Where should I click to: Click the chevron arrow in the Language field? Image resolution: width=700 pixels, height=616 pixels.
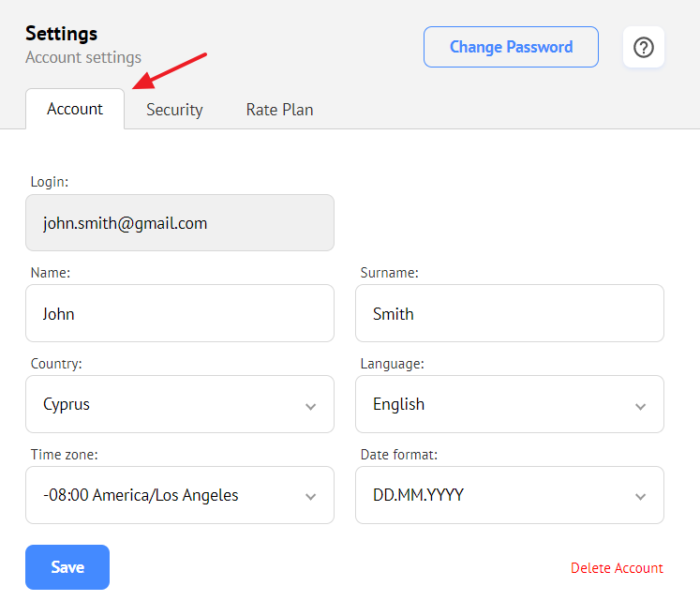[641, 407]
